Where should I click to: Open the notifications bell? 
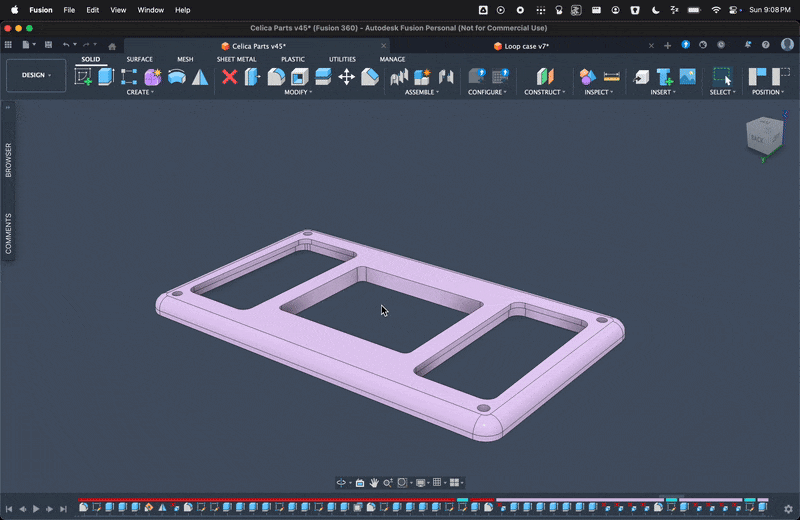click(747, 45)
